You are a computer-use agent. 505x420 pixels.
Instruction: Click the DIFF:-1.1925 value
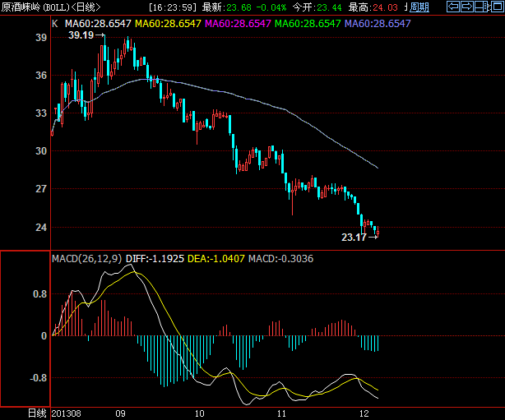point(155,259)
